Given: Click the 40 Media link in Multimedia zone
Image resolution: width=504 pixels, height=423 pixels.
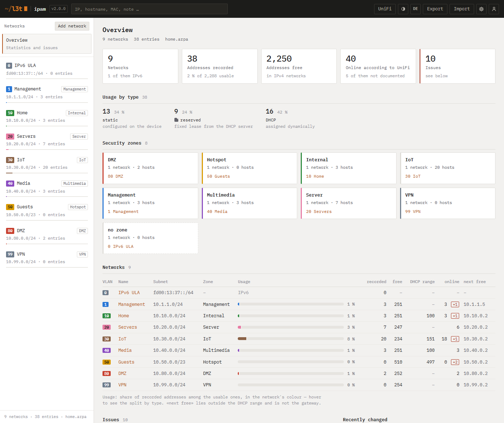Looking at the screenshot, I should tap(217, 211).
